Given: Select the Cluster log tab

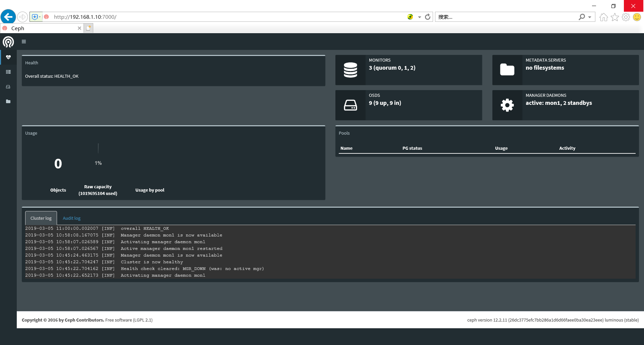Looking at the screenshot, I should point(41,218).
